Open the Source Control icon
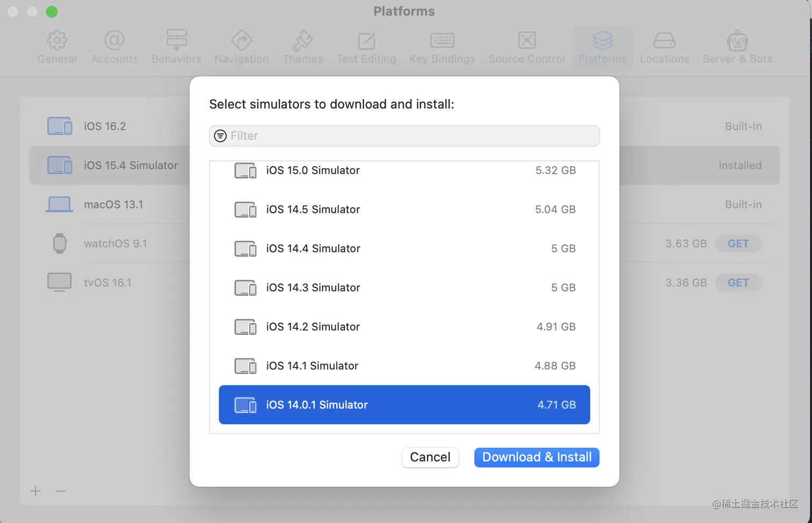 (527, 40)
